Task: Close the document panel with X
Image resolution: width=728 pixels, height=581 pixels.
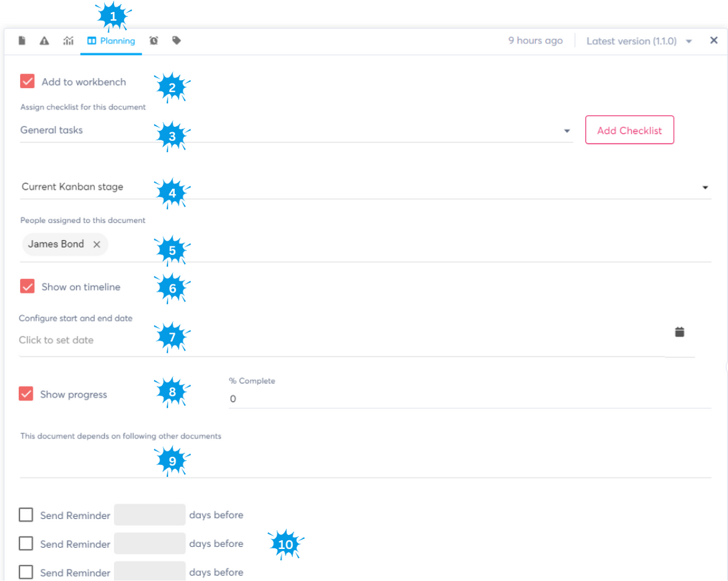Action: [713, 41]
